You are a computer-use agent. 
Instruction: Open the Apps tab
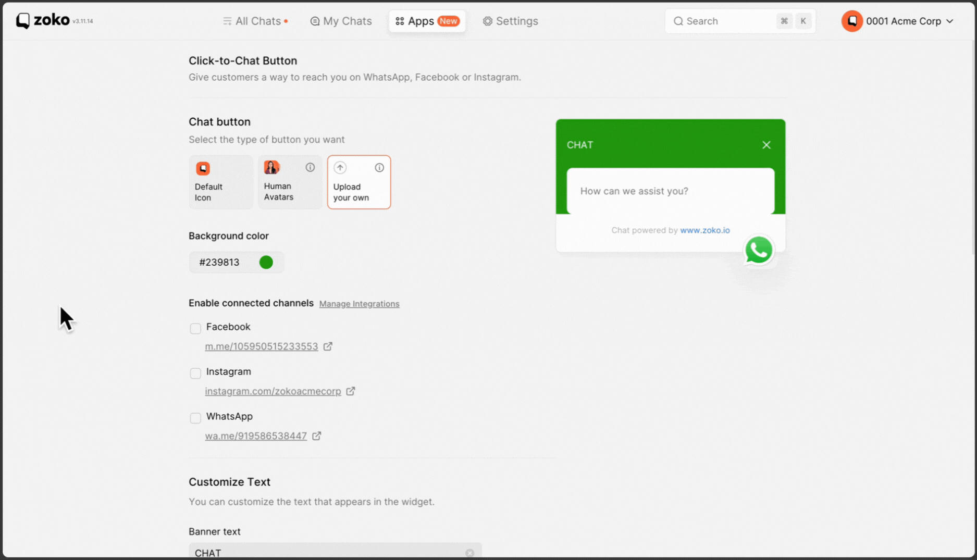427,21
